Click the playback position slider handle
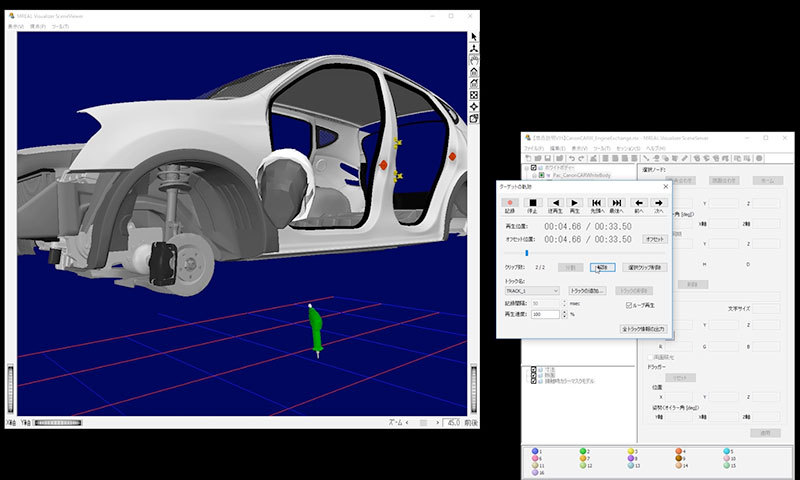 tap(527, 253)
